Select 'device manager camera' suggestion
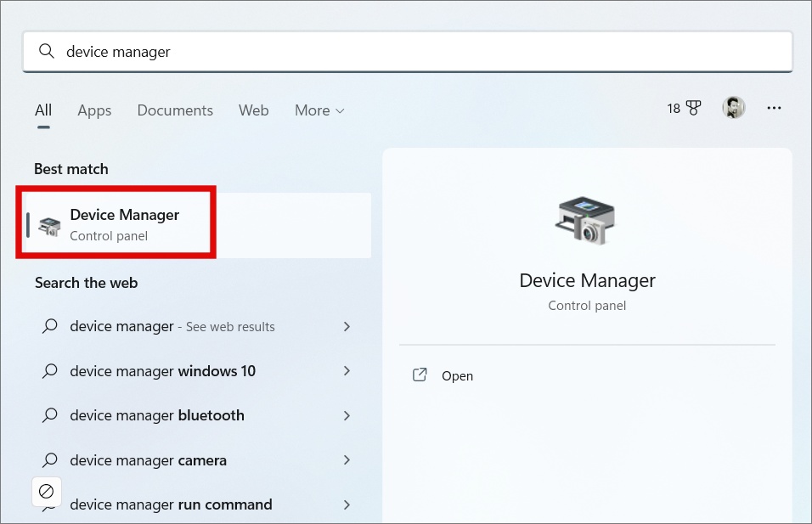The height and width of the screenshot is (524, 812). coord(199,459)
